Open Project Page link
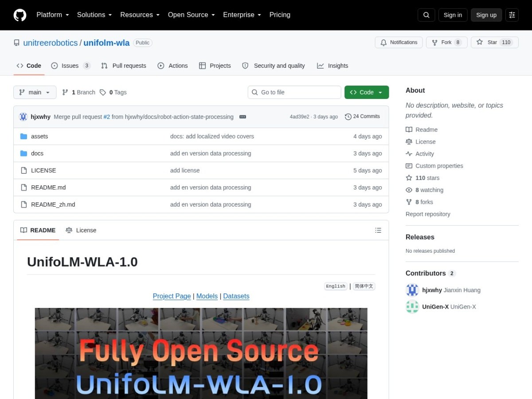532x399 pixels. coord(172,296)
